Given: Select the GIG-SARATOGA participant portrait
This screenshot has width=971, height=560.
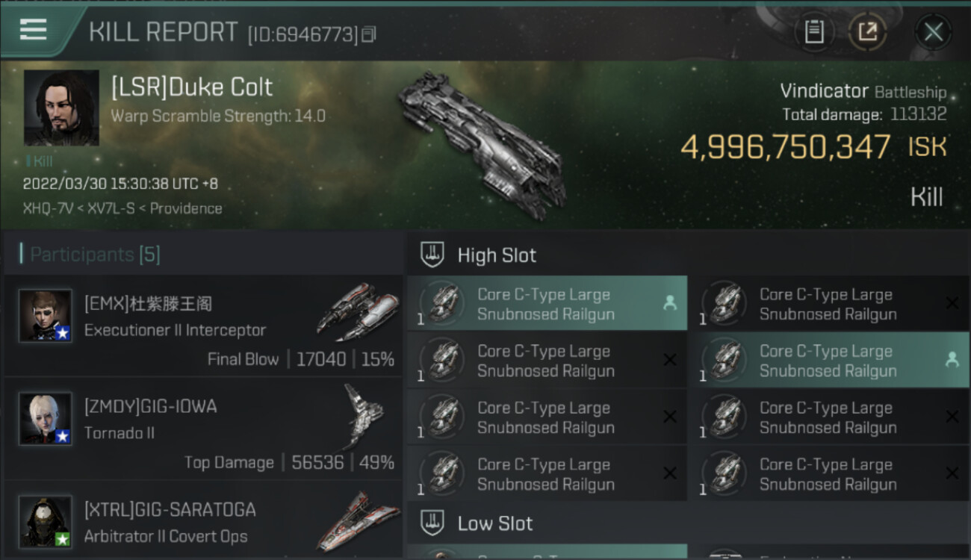Looking at the screenshot, I should (x=46, y=521).
